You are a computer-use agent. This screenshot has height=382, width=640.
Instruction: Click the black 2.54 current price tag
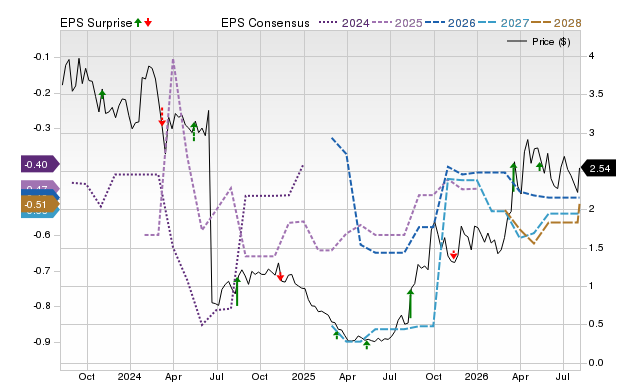tap(598, 169)
